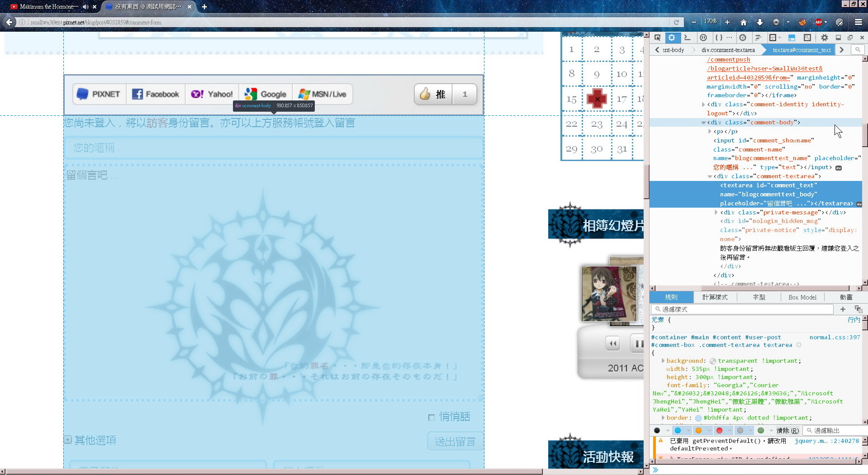Screen dimensions: 868x475
Task: Click the inspector HTML search icon
Action: [858, 50]
